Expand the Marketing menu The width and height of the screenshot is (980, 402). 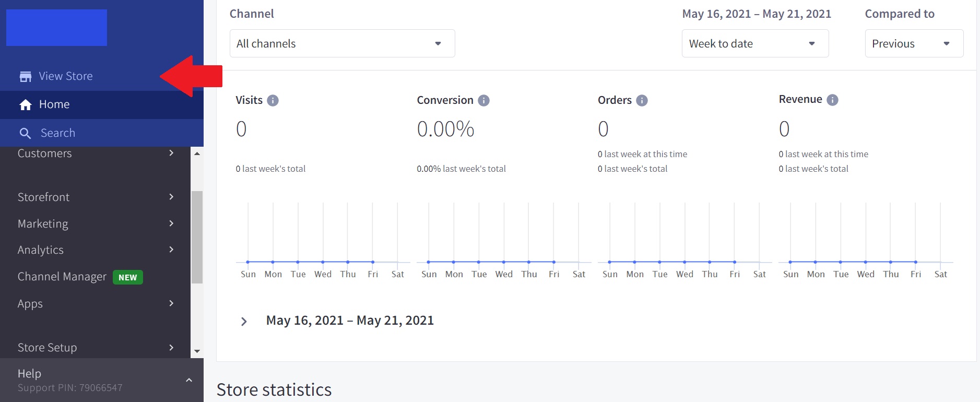point(96,223)
